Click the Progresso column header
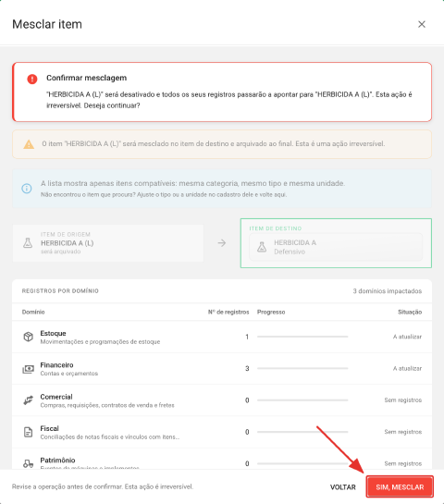Viewport: 444px width, 504px height. click(271, 312)
